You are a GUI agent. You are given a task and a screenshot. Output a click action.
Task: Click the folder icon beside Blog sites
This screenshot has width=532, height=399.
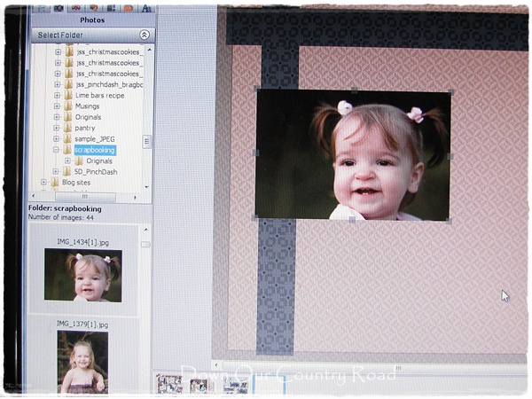[55, 182]
